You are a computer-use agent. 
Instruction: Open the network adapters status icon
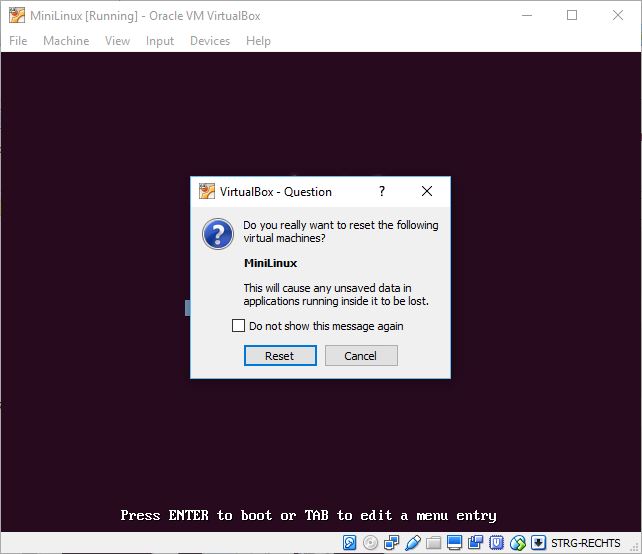pos(391,543)
